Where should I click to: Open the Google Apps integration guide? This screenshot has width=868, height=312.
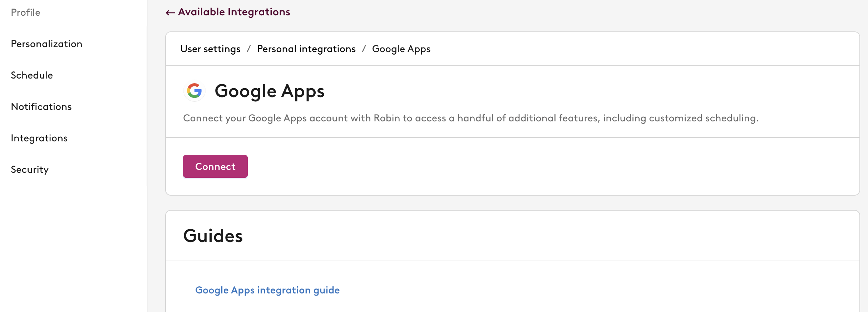click(267, 290)
